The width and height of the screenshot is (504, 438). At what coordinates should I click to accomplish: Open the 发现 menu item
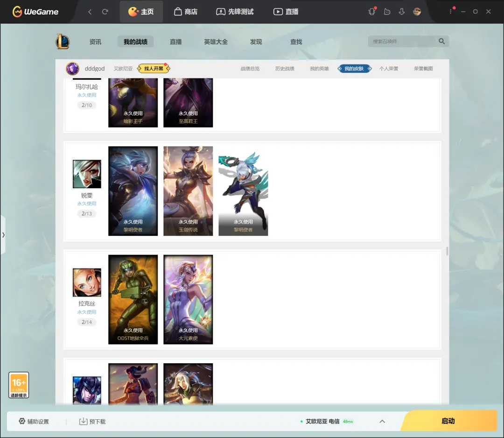click(256, 42)
